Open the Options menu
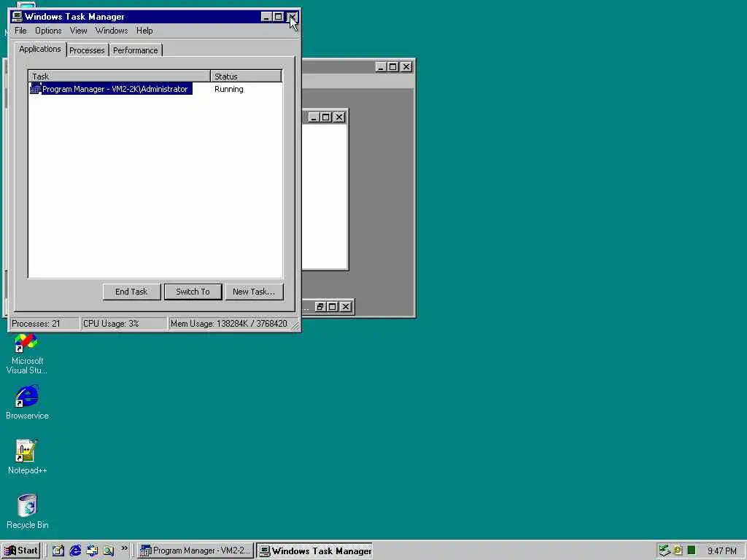This screenshot has width=747, height=560. tap(48, 31)
